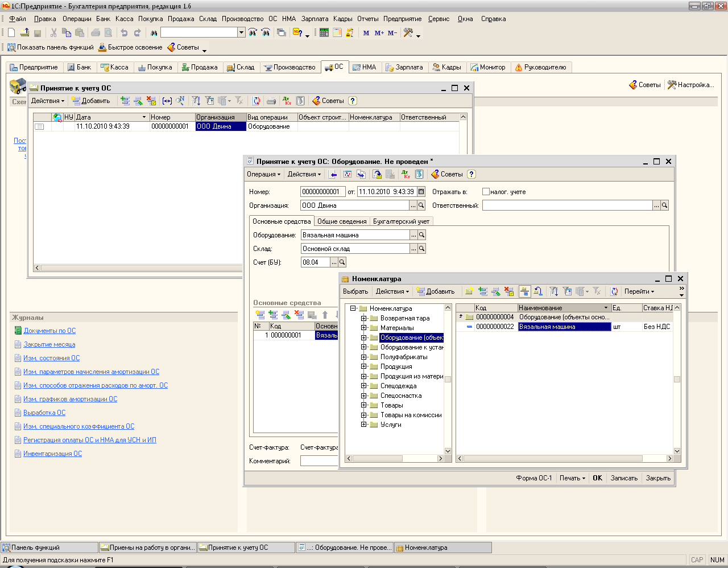Click the OK button in document form
The width and height of the screenshot is (728, 568).
(597, 478)
